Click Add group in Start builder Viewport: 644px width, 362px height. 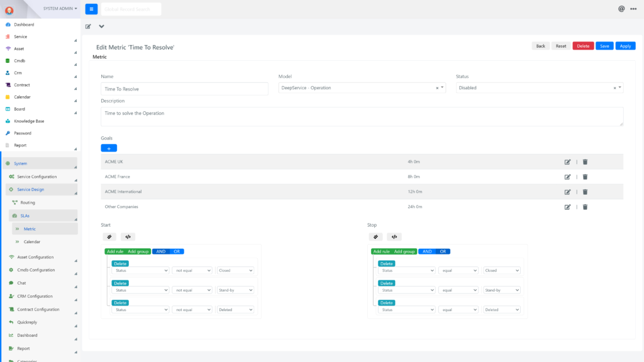tap(138, 251)
